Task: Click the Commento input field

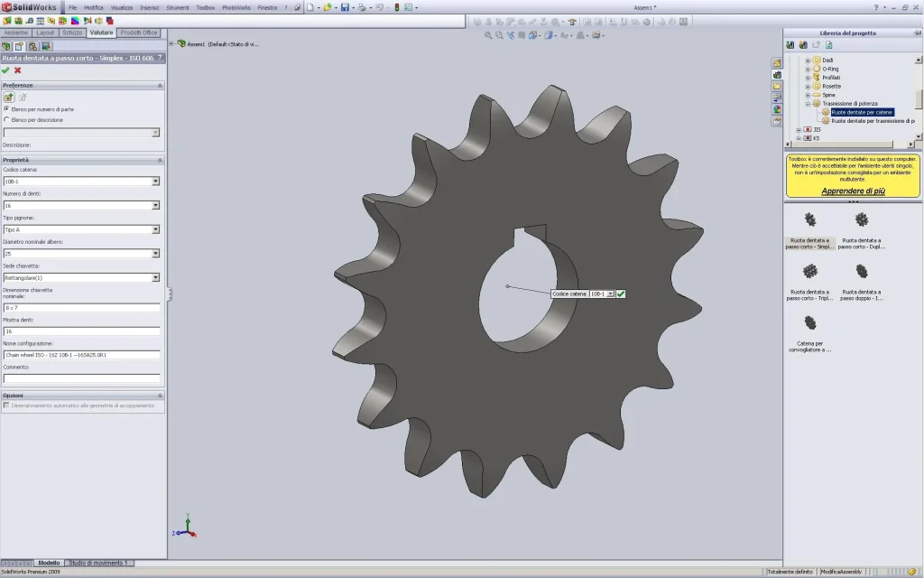Action: 81,378
